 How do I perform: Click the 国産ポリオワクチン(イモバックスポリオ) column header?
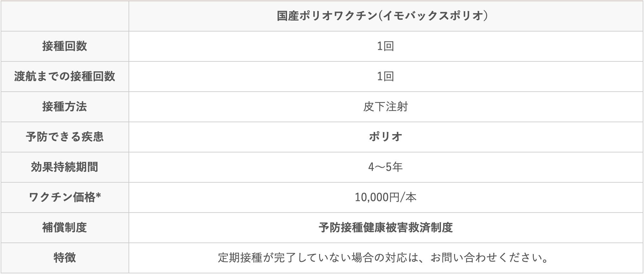(x=382, y=16)
